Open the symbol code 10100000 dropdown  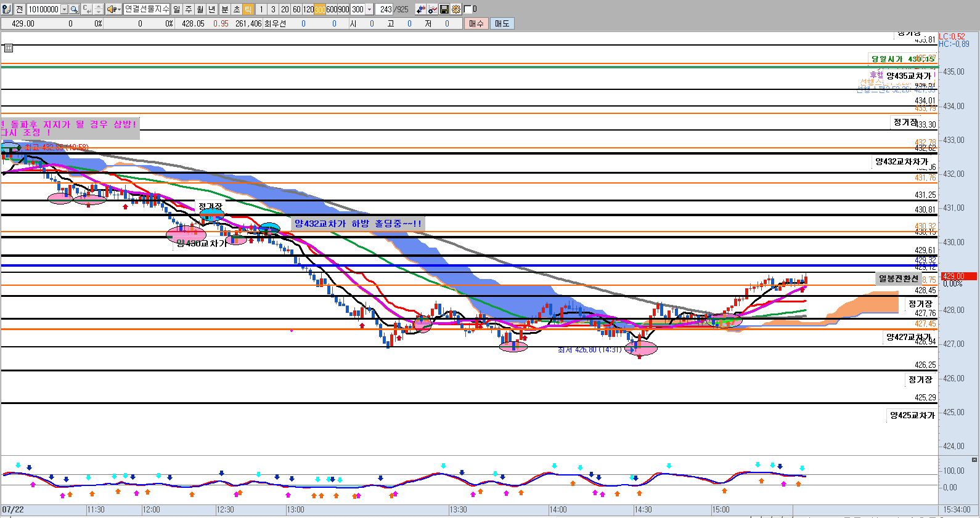pyautogui.click(x=64, y=9)
